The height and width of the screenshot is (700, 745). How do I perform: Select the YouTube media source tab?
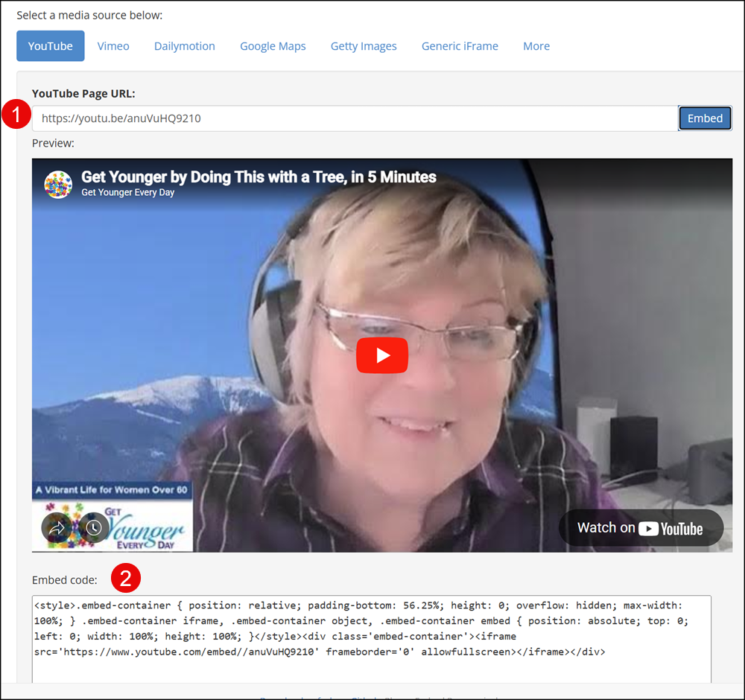point(51,46)
